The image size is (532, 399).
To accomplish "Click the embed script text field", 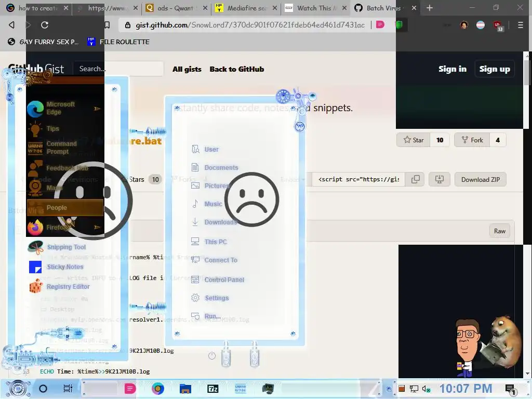I will 358,179.
